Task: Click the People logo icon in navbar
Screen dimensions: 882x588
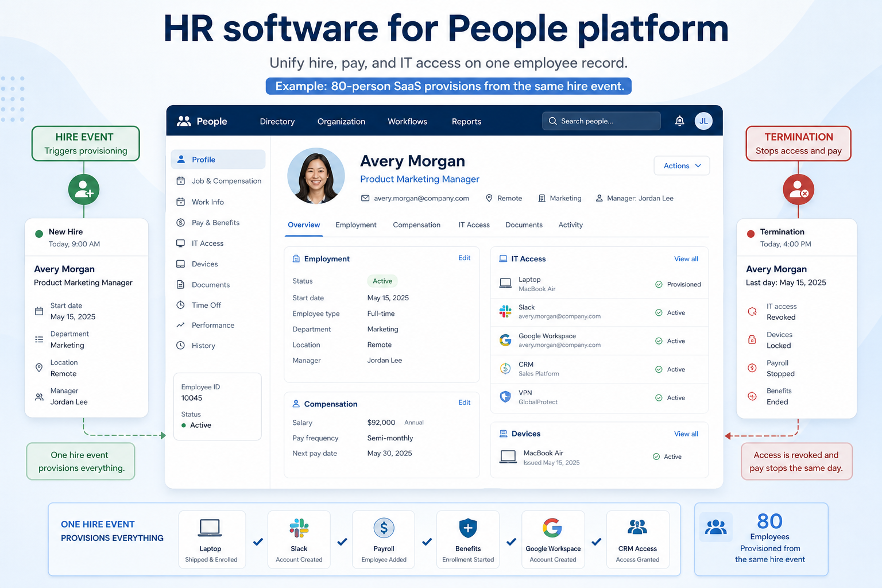Action: pyautogui.click(x=184, y=121)
